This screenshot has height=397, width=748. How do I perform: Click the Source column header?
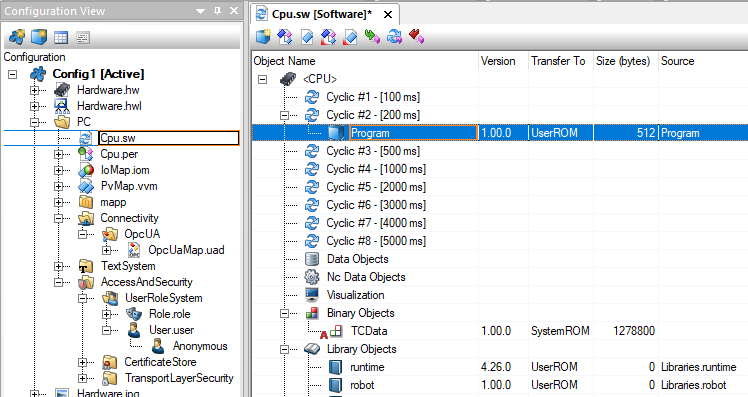703,61
